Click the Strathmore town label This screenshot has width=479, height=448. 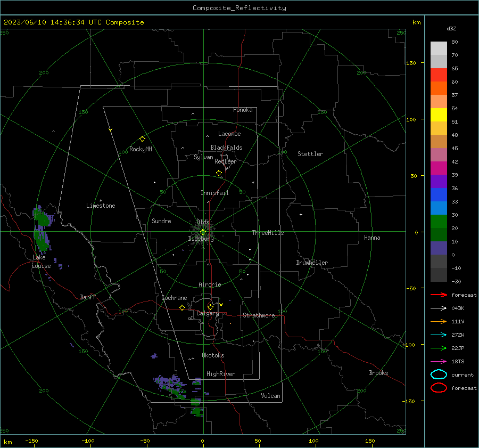pyautogui.click(x=259, y=315)
